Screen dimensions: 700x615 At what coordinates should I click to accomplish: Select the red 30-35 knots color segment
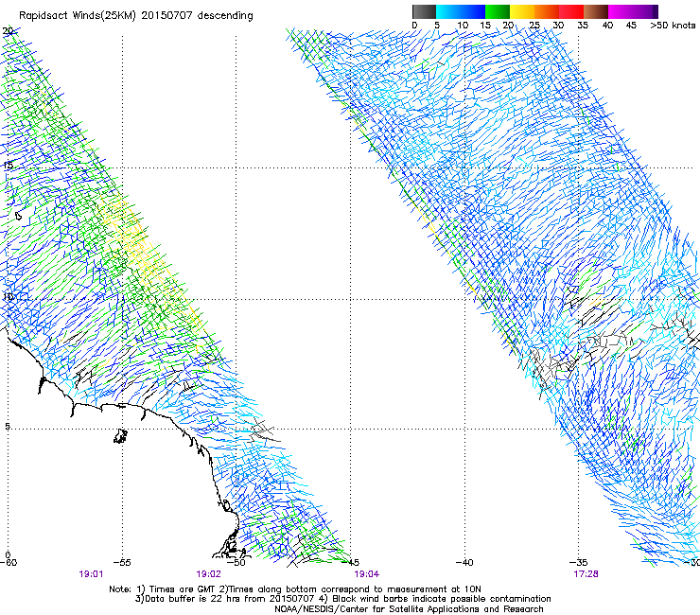pyautogui.click(x=571, y=11)
